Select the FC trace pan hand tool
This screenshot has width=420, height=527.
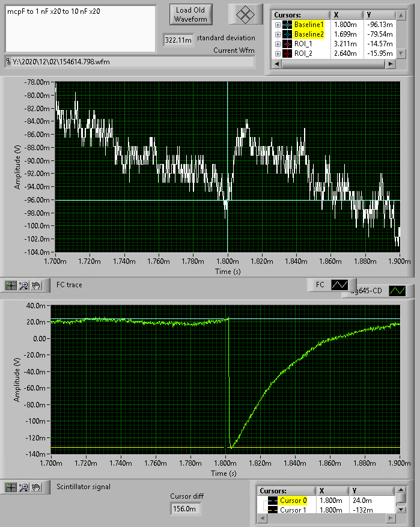pyautogui.click(x=36, y=285)
